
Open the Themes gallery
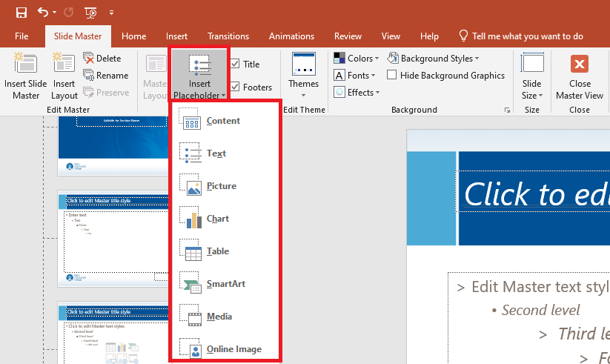[x=303, y=75]
